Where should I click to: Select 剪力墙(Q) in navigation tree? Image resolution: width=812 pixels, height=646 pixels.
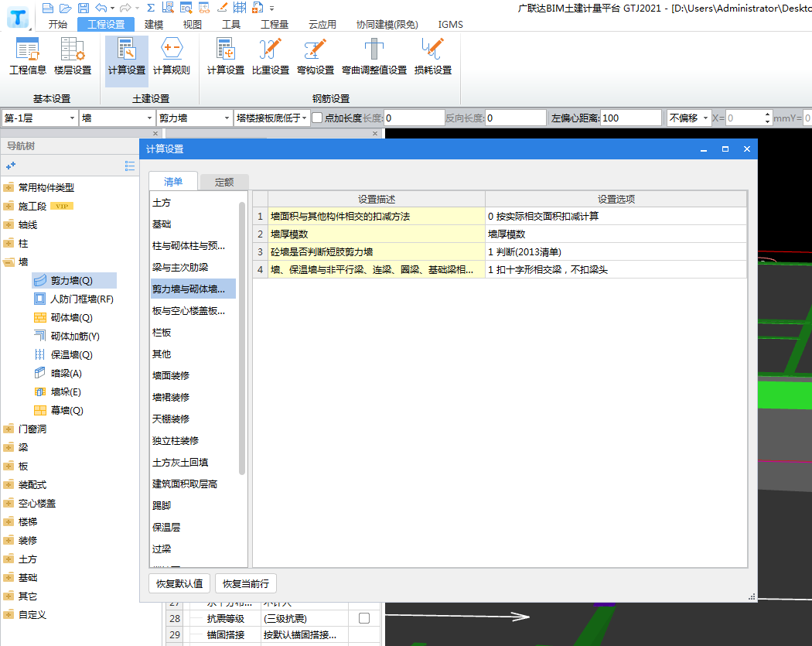[x=74, y=280]
